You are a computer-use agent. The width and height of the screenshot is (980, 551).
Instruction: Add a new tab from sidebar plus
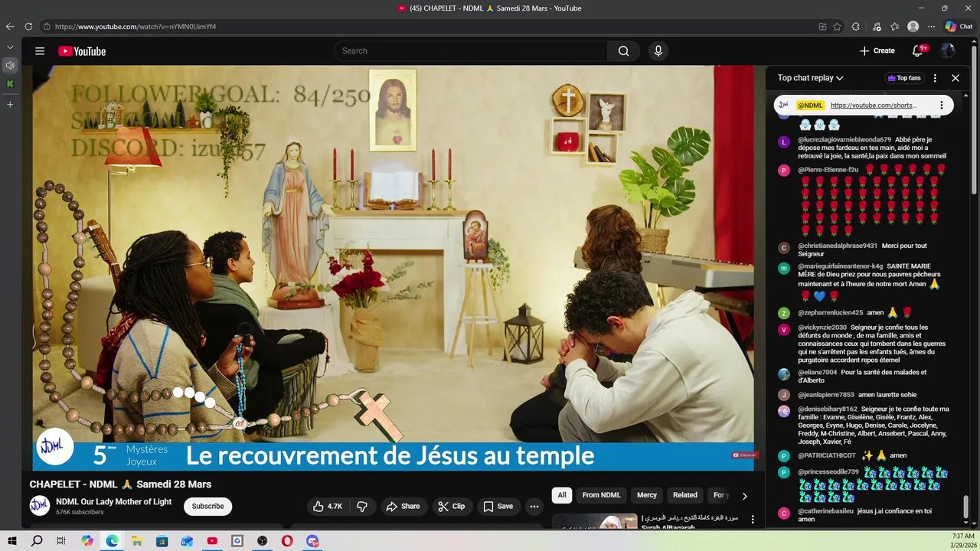pos(10,104)
